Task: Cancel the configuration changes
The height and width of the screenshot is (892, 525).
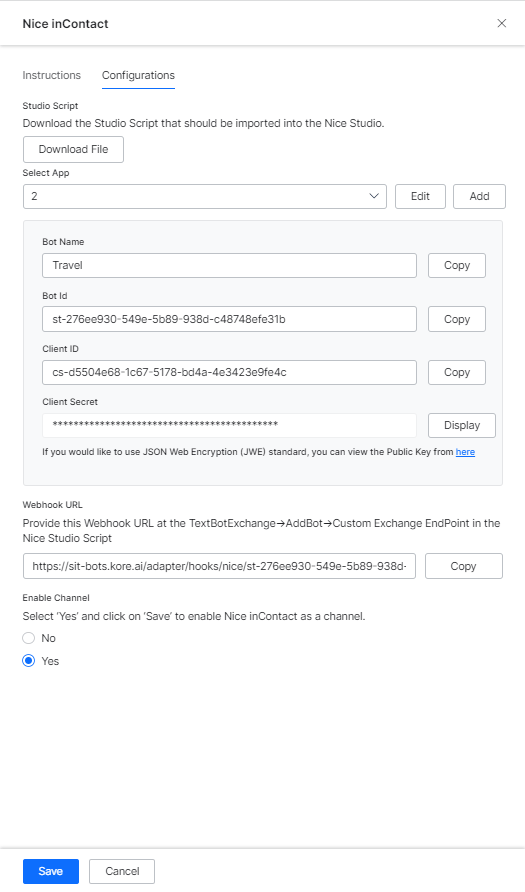Action: point(122,872)
